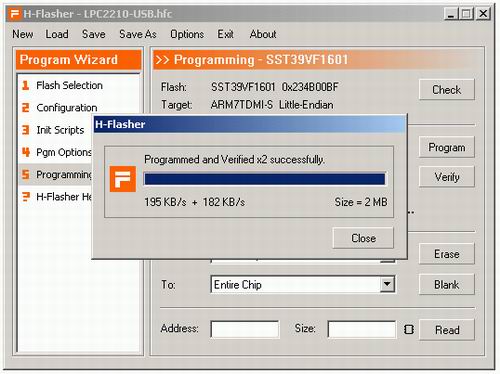Click the H-Flasher dialog title bar

pyautogui.click(x=249, y=124)
